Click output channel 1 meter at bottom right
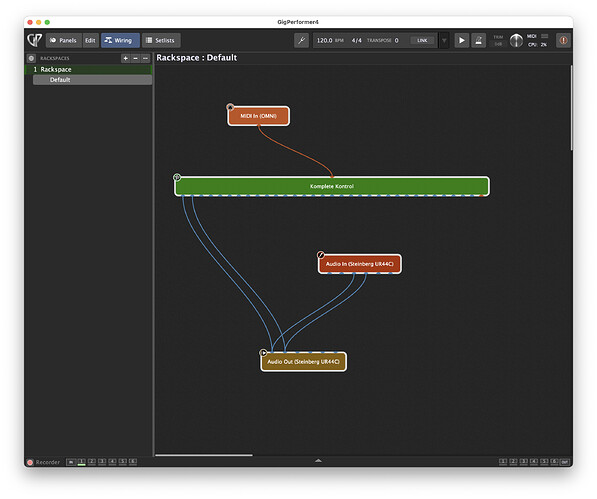597x499 pixels. [x=503, y=462]
